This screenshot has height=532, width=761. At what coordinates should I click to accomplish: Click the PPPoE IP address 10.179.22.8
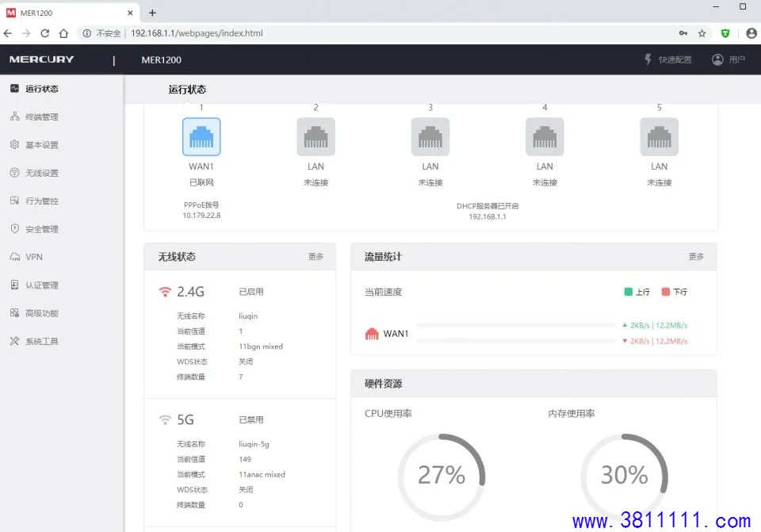click(x=201, y=216)
